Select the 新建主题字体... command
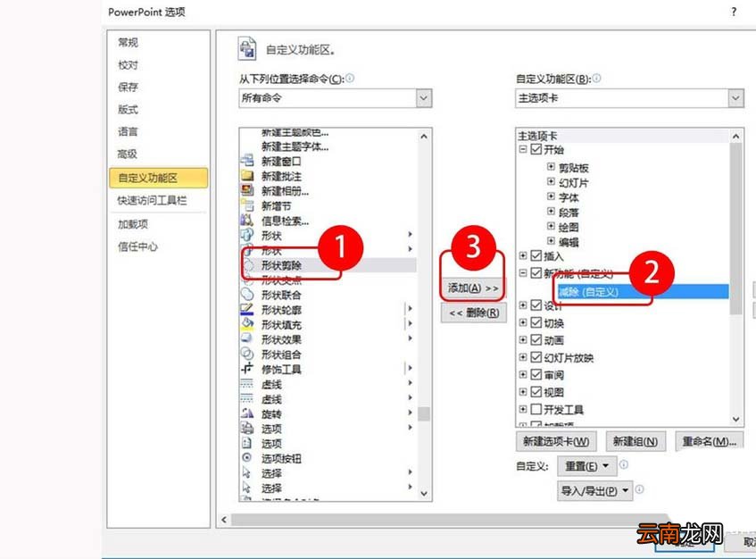756x559 pixels. coord(295,146)
